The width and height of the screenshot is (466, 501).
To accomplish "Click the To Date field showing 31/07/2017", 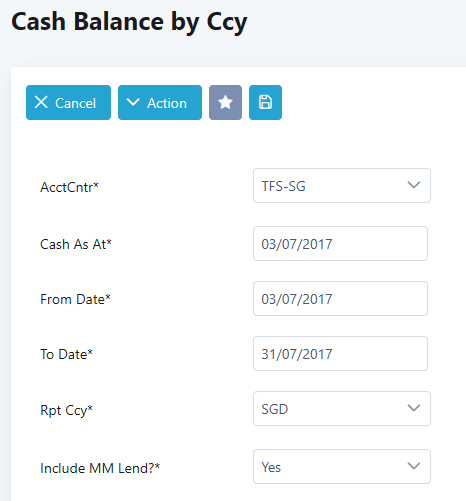I will 340,354.
